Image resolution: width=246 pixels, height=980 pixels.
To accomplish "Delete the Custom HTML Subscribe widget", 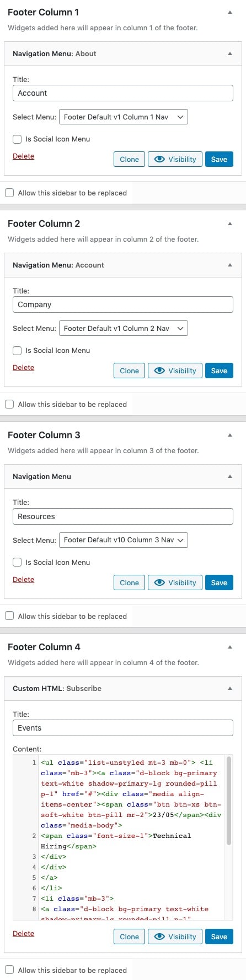I will [x=23, y=933].
